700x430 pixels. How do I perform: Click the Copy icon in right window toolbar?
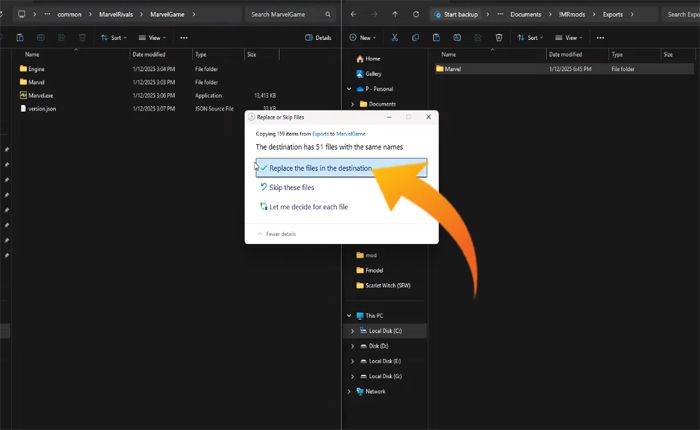pyautogui.click(x=416, y=37)
